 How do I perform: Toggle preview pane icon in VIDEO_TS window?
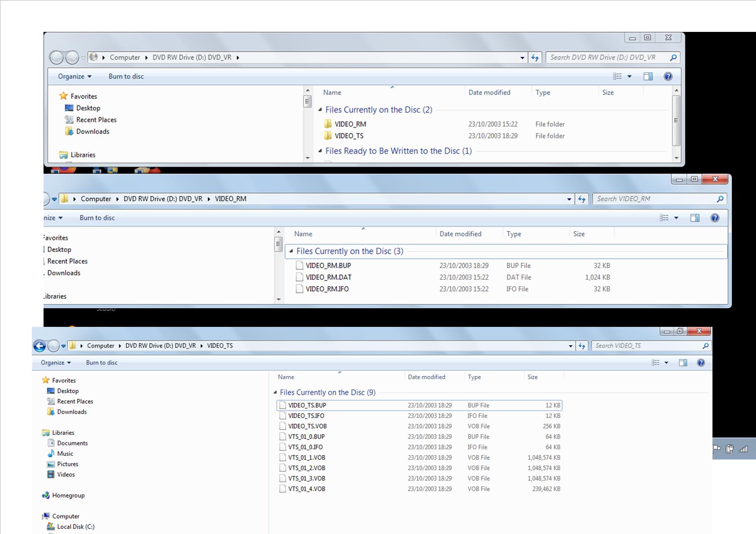coord(683,363)
